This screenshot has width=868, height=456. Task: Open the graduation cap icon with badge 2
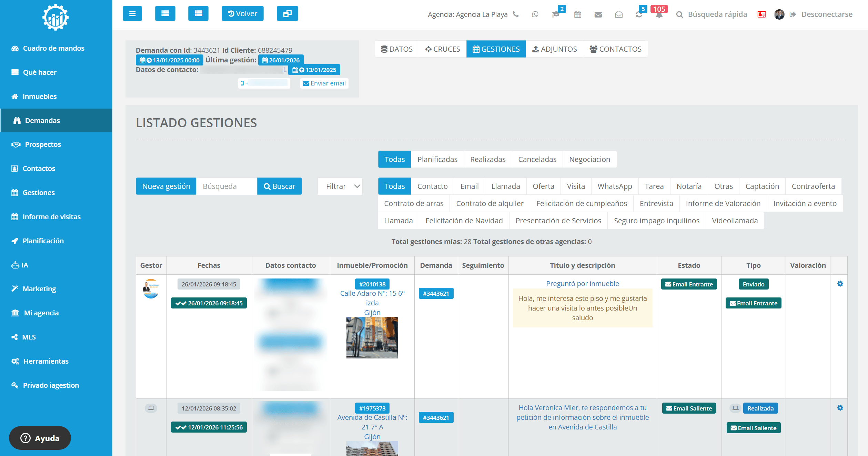point(555,14)
